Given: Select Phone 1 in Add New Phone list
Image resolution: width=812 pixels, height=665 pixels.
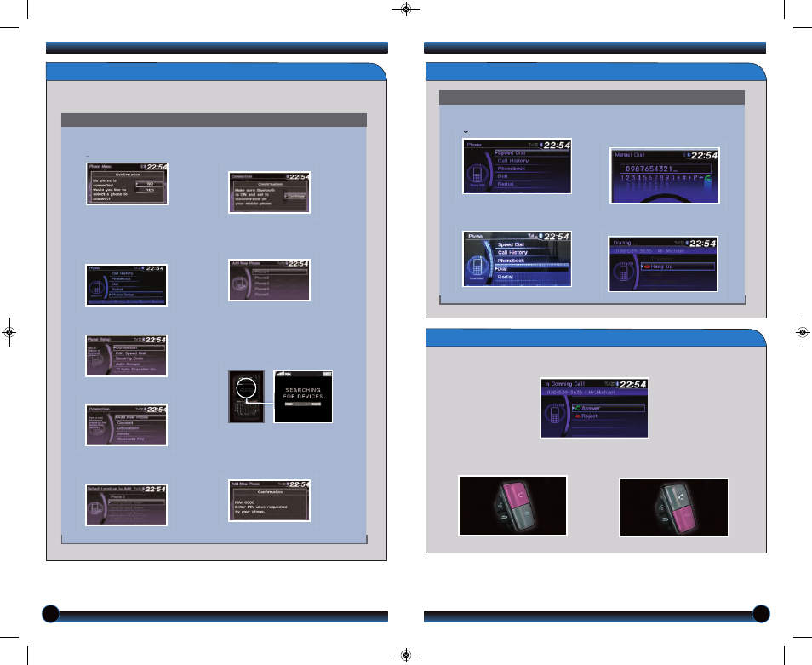Looking at the screenshot, I should click(280, 272).
